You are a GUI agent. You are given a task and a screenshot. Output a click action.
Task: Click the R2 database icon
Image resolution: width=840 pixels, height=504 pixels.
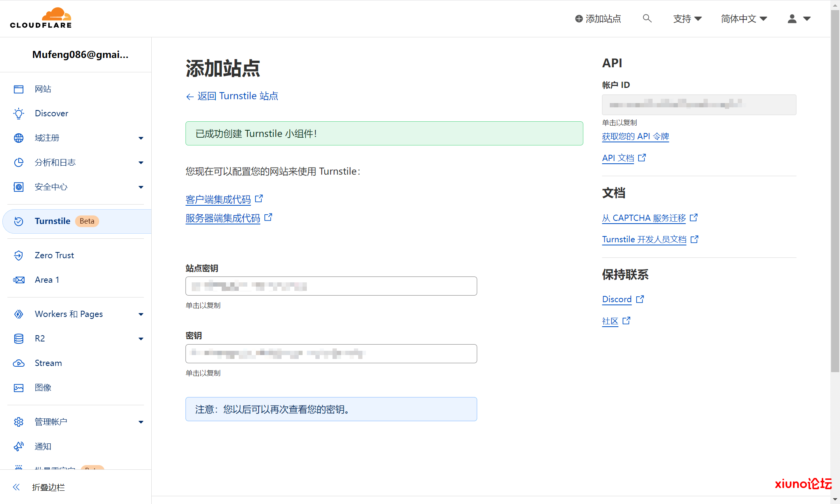18,338
